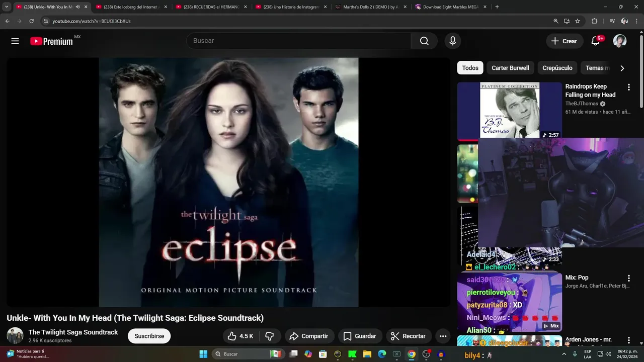Screen dimensions: 644x362
Task: Open The Twilight Saga Soundtrack channel name
Action: click(x=73, y=332)
